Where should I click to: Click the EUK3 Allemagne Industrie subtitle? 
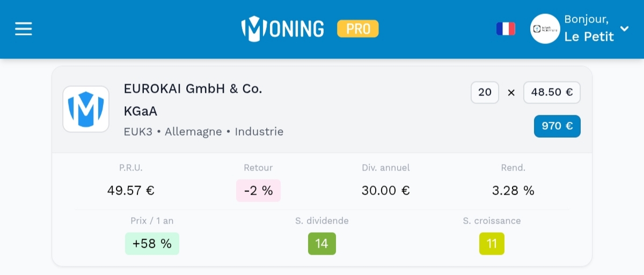[x=203, y=131]
